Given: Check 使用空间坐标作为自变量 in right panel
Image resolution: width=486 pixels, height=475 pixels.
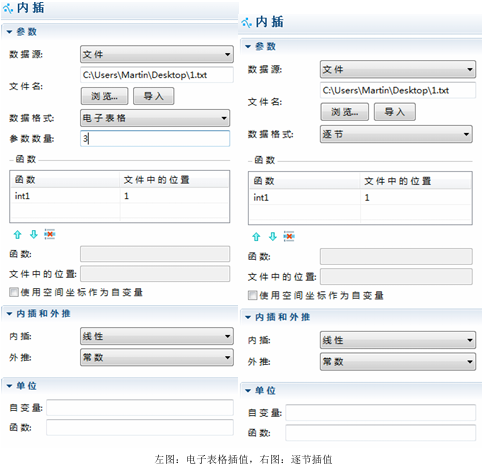Looking at the screenshot, I should coord(253,295).
